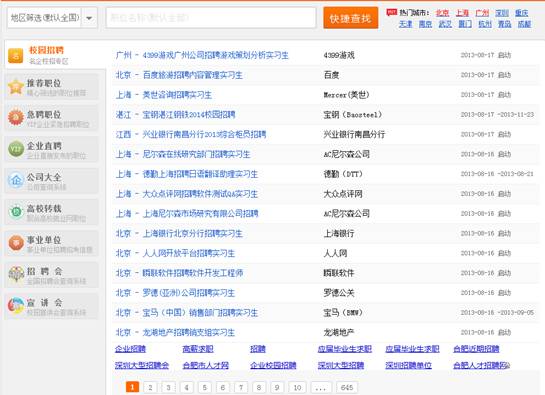This screenshot has height=395, width=545.
Task: Open 推荐职位 star icon
Action: pyautogui.click(x=16, y=87)
